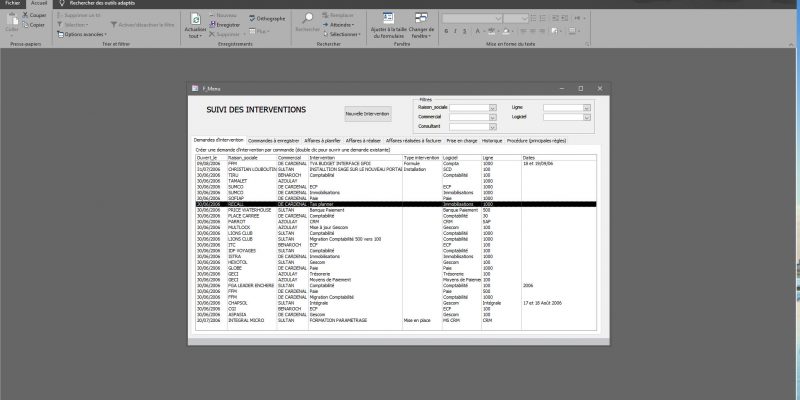
Task: Maximize the F_Menu form window
Action: (x=581, y=88)
